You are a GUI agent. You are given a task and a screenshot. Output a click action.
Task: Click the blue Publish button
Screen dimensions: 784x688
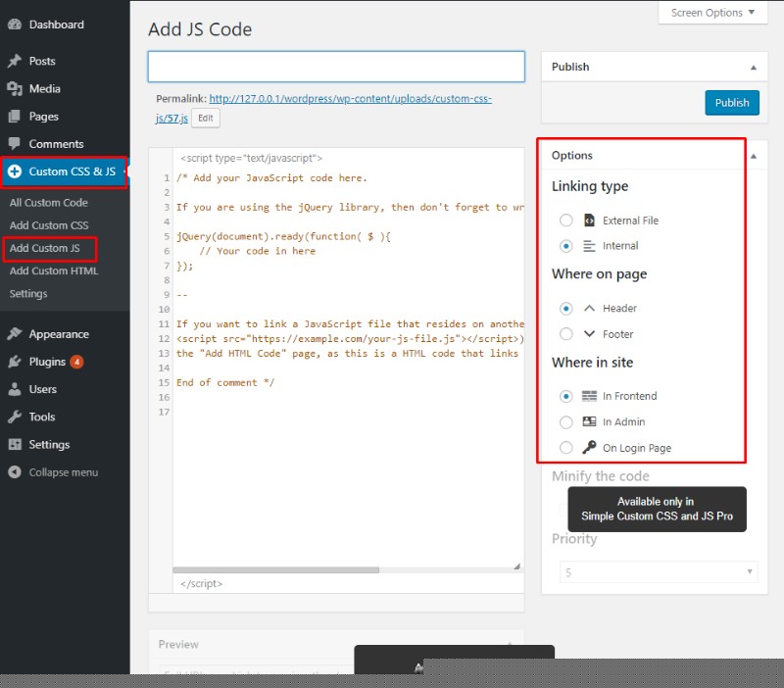pos(732,103)
